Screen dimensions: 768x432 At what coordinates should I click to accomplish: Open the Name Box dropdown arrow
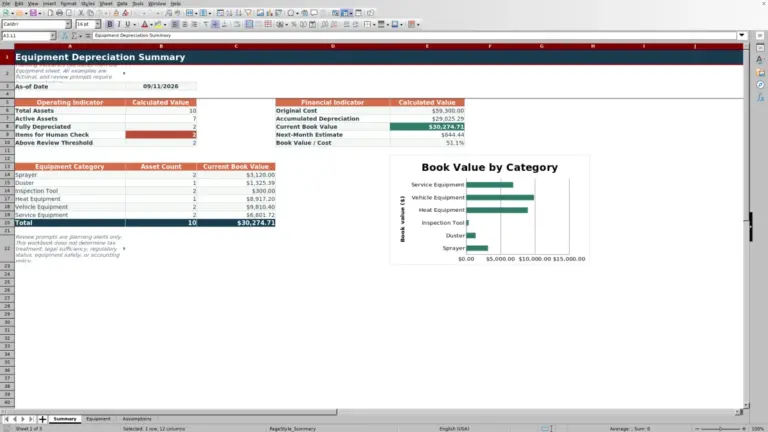pyautogui.click(x=53, y=36)
